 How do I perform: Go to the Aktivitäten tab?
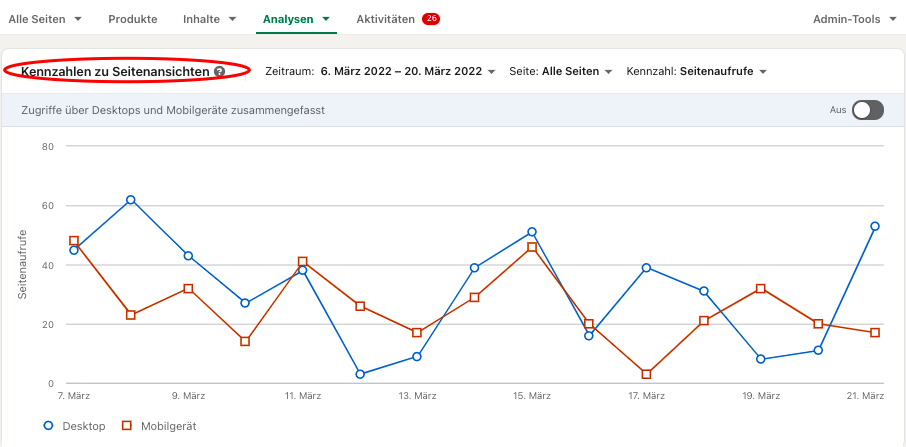[385, 19]
